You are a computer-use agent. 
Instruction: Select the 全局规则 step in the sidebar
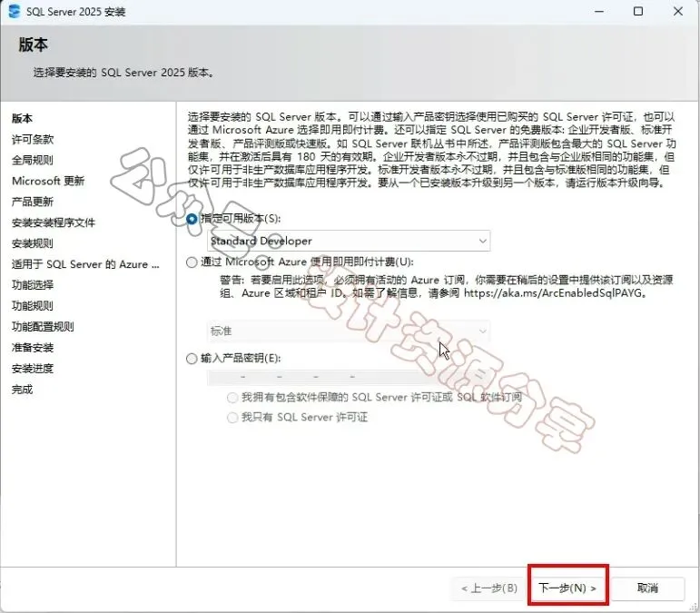[33, 160]
